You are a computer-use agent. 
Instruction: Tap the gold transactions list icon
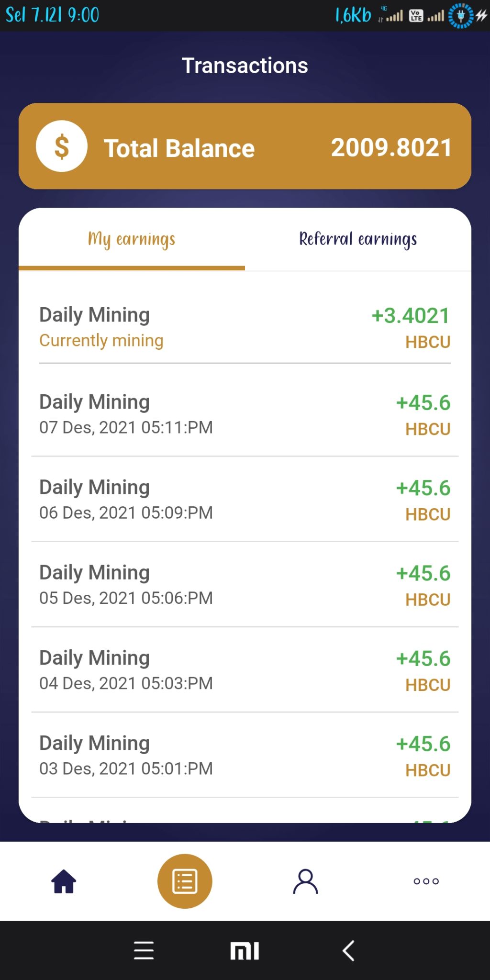point(185,881)
